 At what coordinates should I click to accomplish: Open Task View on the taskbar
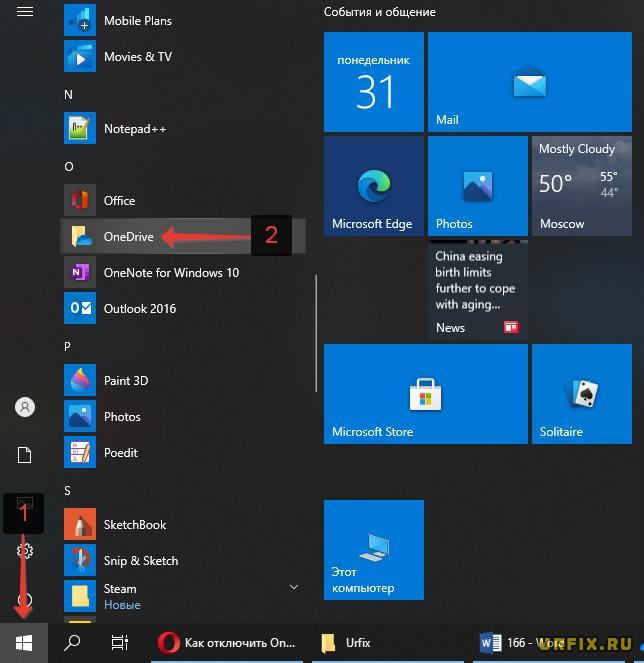point(120,643)
